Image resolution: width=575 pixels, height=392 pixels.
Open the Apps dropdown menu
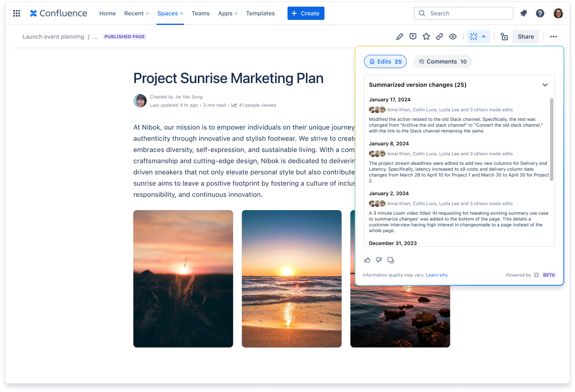(x=228, y=13)
